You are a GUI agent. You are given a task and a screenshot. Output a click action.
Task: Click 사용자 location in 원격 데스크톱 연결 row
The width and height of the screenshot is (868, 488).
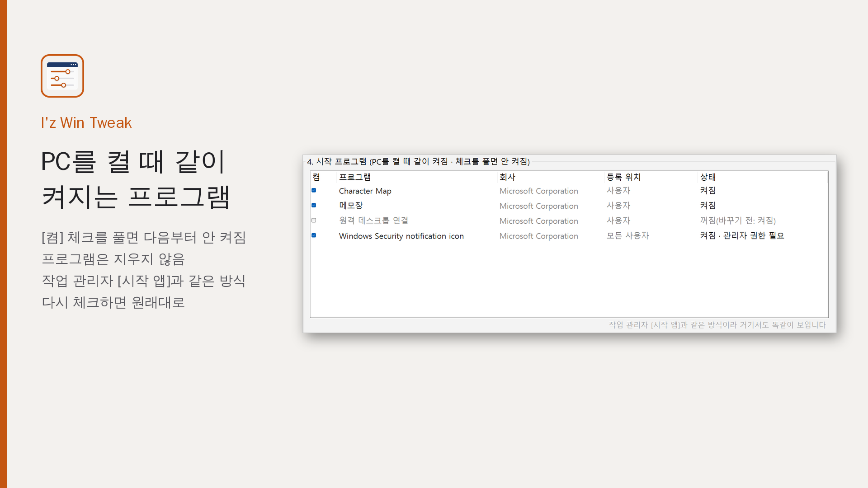point(618,221)
